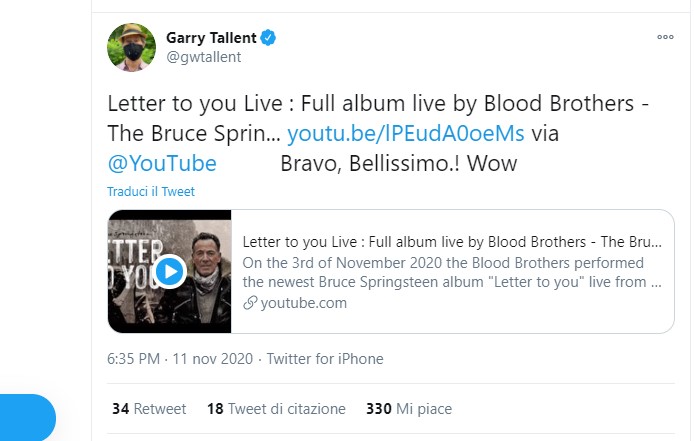The width and height of the screenshot is (694, 441).
Task: Click the @YouTube mention
Action: click(x=162, y=162)
